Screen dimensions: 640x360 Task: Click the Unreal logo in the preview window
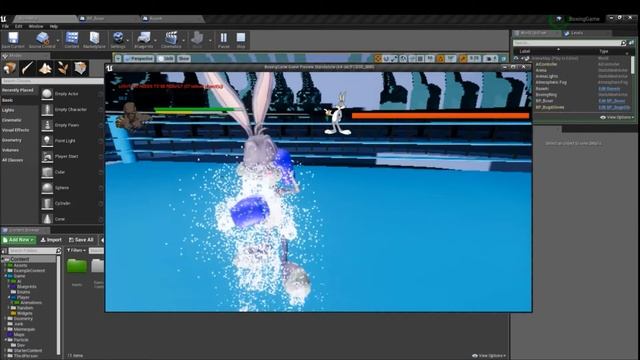[109, 68]
